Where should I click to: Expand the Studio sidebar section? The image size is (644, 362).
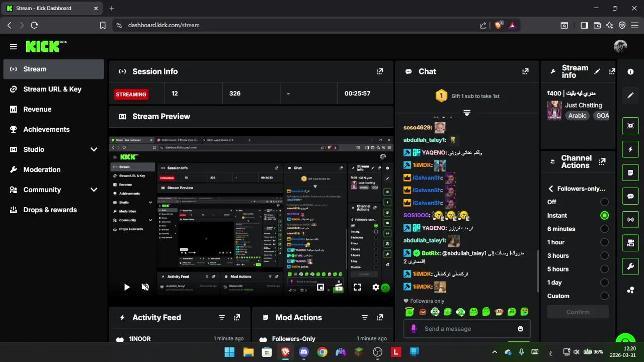(94, 149)
